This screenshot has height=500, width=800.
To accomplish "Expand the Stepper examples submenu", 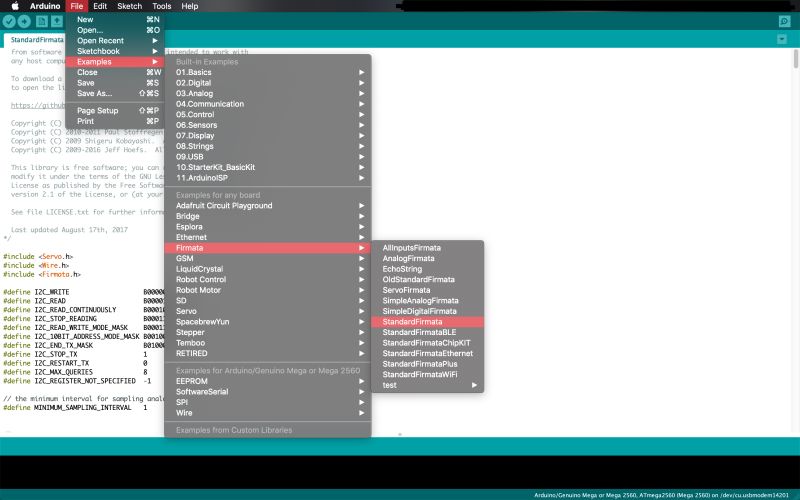I will [x=268, y=332].
